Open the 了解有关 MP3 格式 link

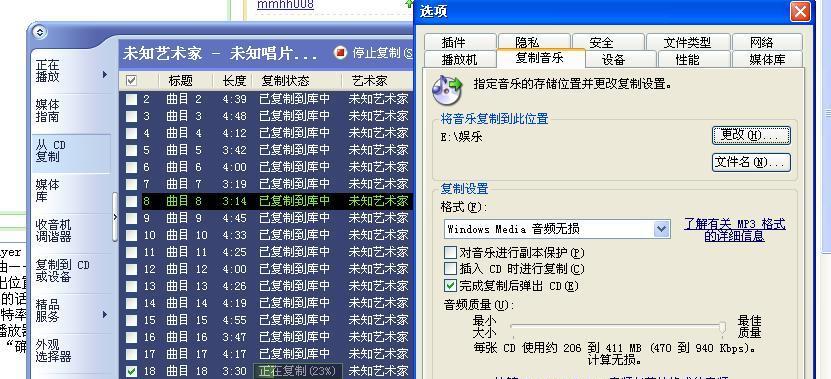pos(735,230)
